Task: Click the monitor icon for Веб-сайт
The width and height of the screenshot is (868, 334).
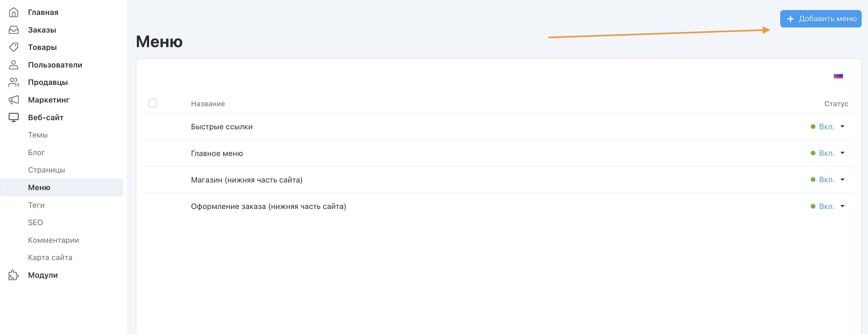Action: tap(13, 117)
